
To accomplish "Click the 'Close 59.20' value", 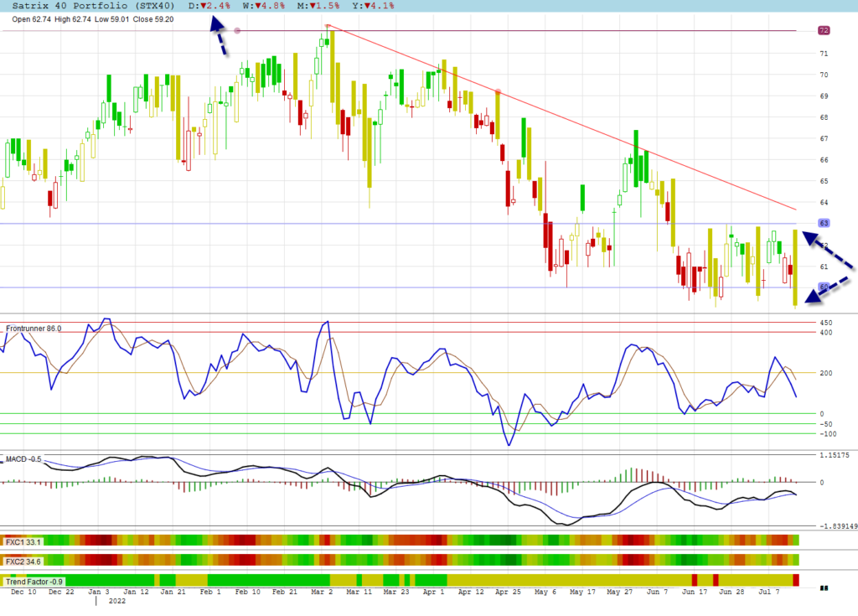I will coord(153,19).
